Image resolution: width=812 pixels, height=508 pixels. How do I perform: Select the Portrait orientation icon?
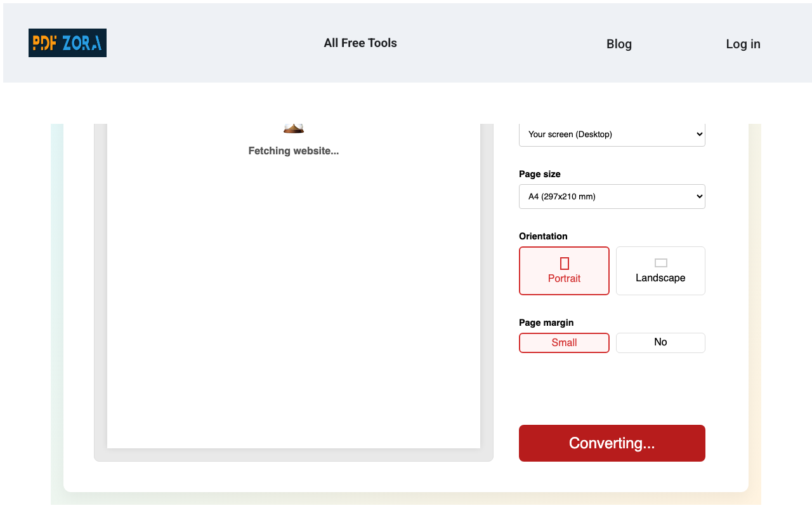(564, 262)
